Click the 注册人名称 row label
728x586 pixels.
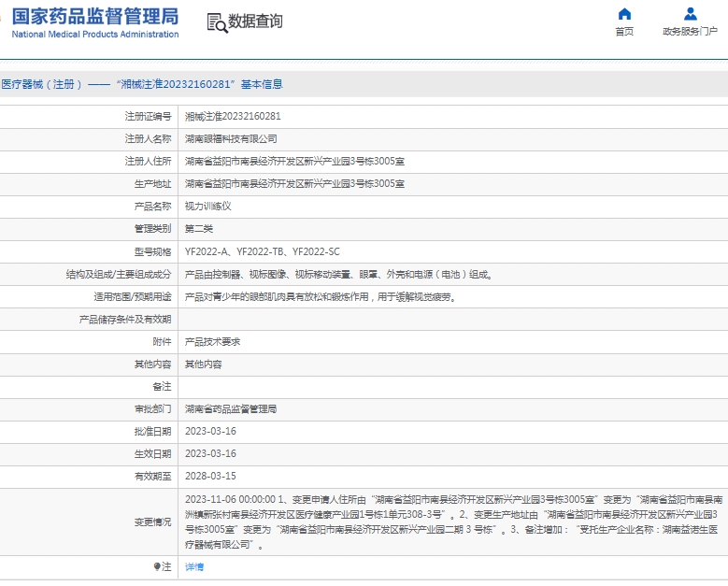pos(148,139)
